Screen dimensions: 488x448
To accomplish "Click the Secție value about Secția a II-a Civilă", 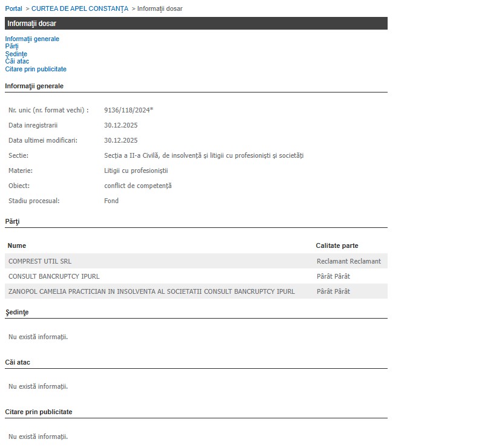I will click(x=203, y=155).
